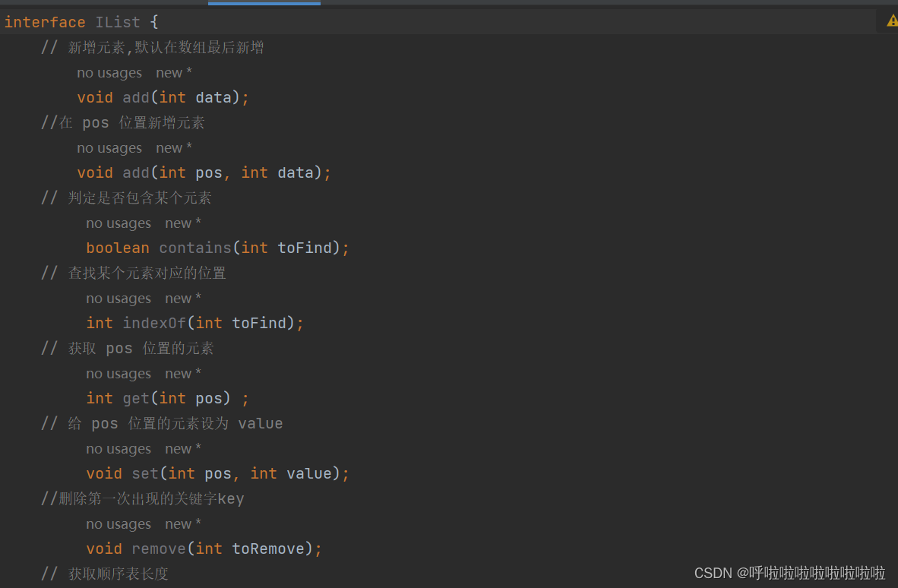
Task: Click "no usages" hint above get(int pos)
Action: (119, 373)
